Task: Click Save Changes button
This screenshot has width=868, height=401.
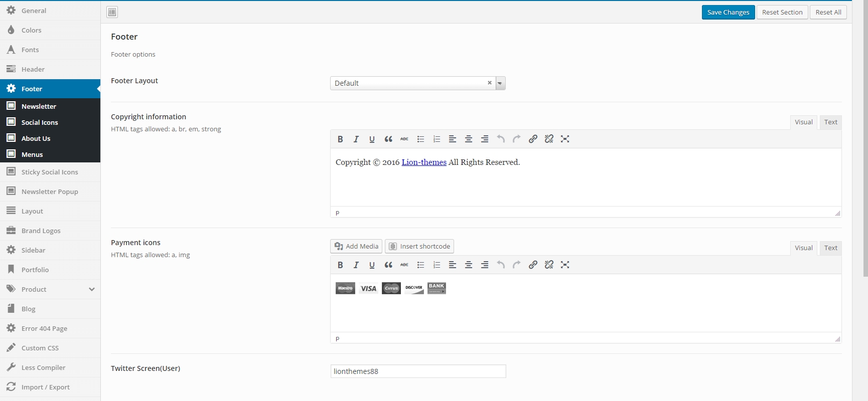Action: tap(728, 12)
